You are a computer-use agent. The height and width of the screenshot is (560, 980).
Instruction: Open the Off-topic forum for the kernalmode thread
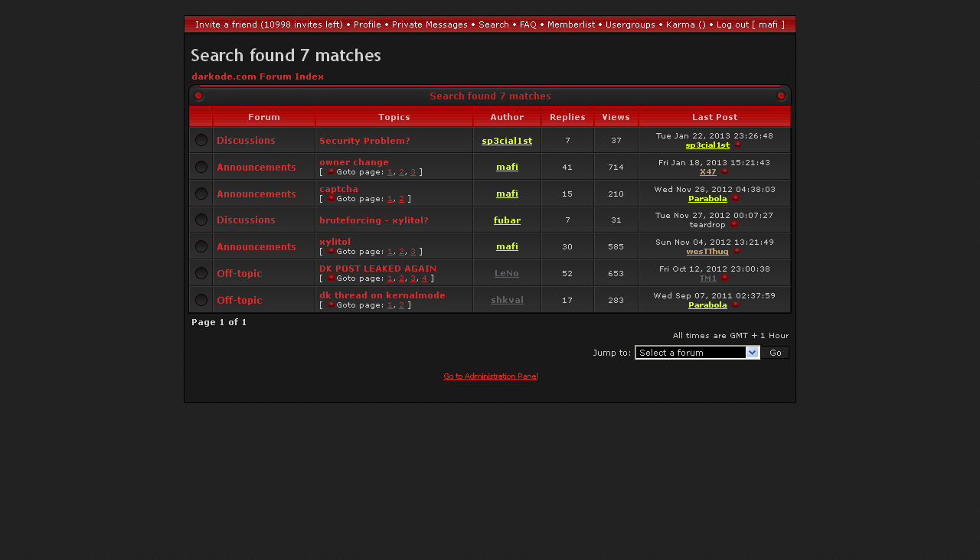[x=239, y=300]
